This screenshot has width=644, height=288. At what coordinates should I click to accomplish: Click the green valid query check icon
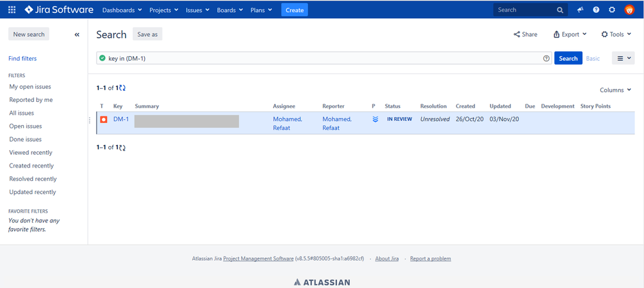pos(102,58)
